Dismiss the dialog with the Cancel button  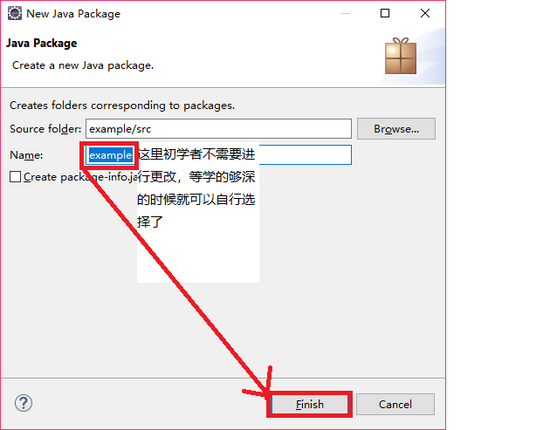click(395, 404)
